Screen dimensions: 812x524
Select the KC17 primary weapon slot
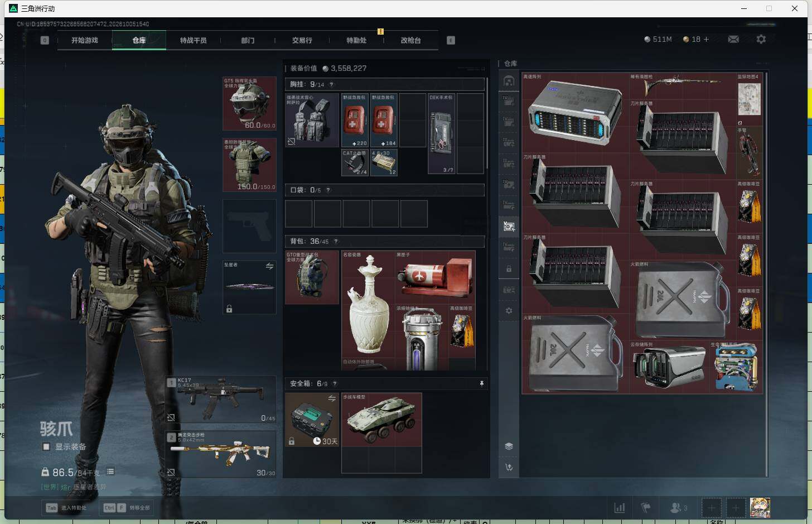click(x=221, y=399)
